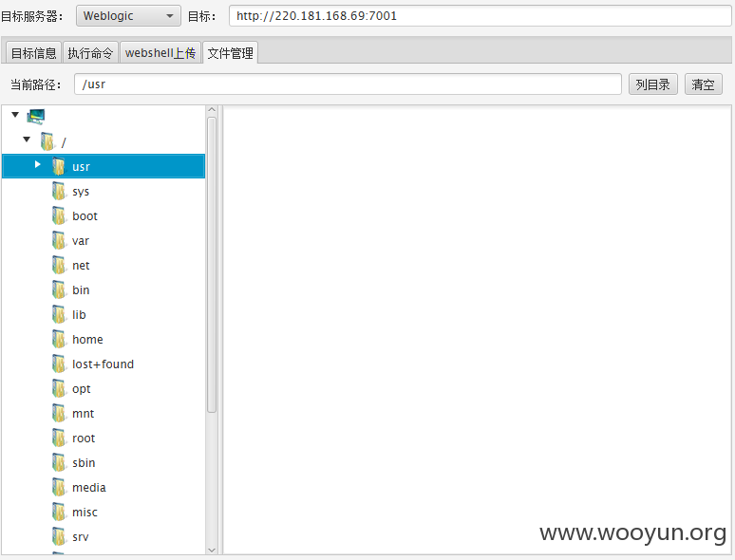Click the computer root icon in tree
This screenshot has width=735, height=560.
pos(36,116)
